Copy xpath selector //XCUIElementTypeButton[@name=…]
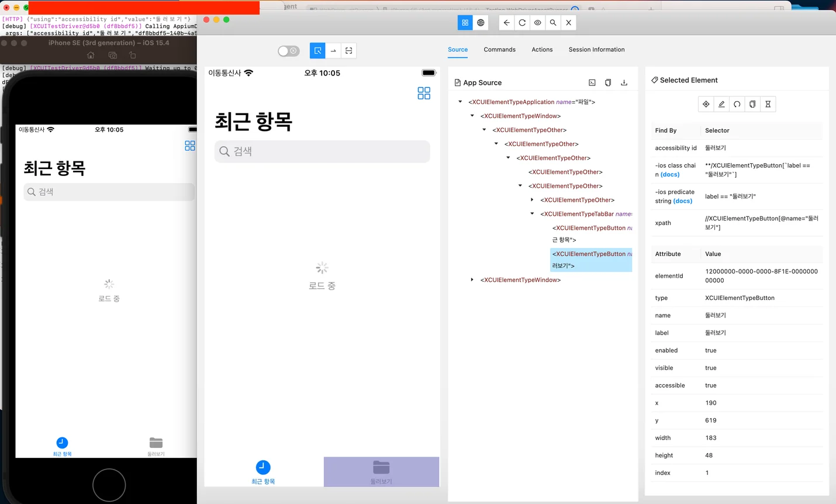The width and height of the screenshot is (836, 504). (x=762, y=223)
